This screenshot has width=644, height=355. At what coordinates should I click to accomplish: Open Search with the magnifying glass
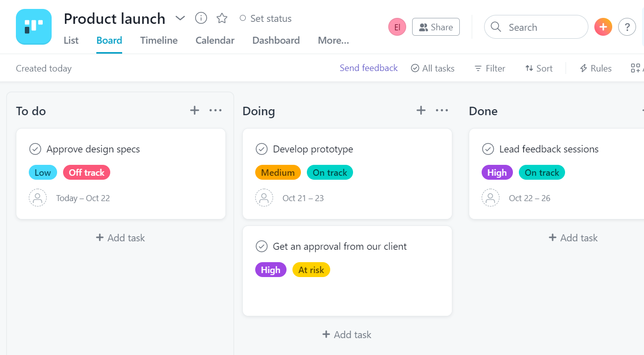(x=496, y=27)
